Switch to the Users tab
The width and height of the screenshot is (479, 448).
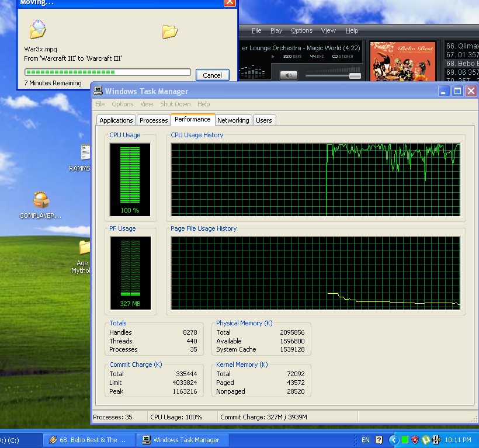coord(264,120)
